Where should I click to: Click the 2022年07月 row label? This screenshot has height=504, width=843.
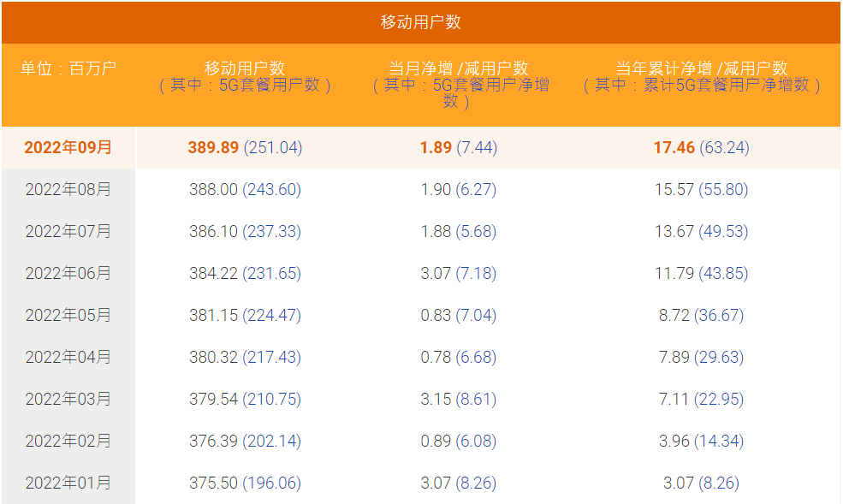(x=68, y=231)
